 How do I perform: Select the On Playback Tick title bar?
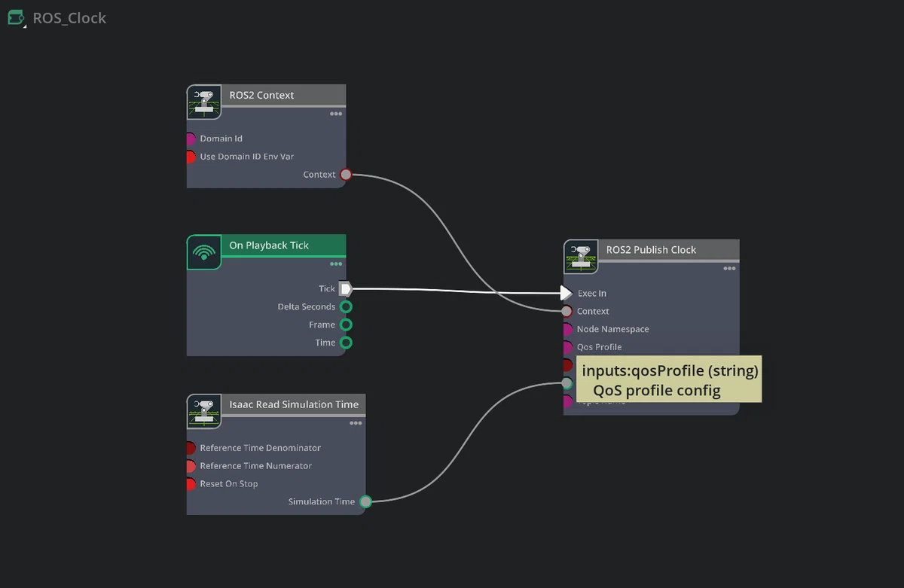click(283, 245)
